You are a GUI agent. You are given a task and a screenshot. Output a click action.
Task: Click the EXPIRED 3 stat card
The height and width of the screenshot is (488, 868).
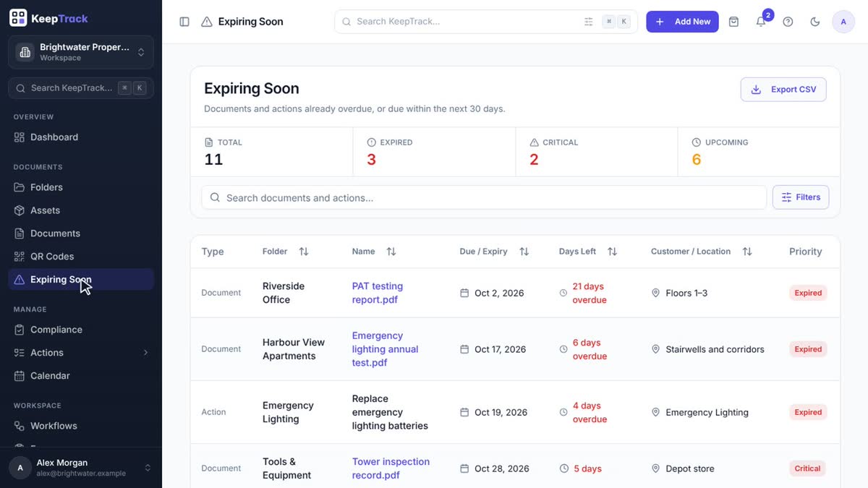tap(434, 152)
